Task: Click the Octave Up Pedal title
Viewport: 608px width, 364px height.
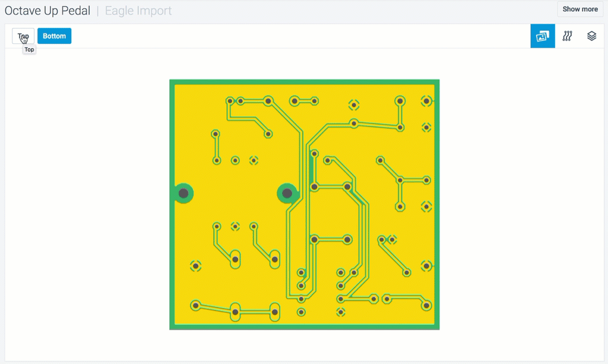Action: click(x=47, y=11)
